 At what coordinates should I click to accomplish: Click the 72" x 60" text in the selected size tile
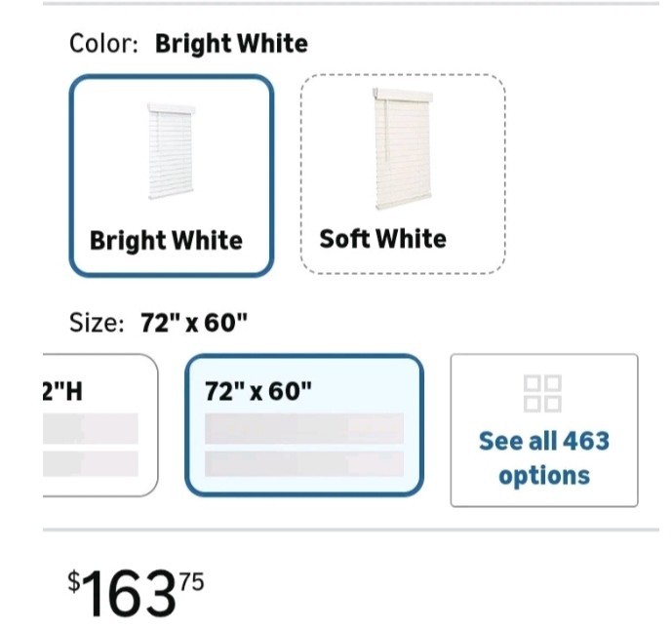click(258, 391)
